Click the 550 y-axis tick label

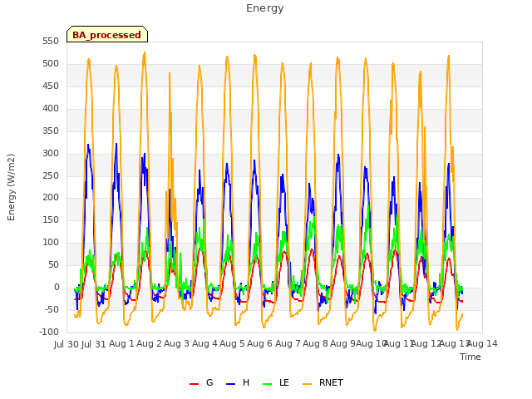pyautogui.click(x=51, y=42)
